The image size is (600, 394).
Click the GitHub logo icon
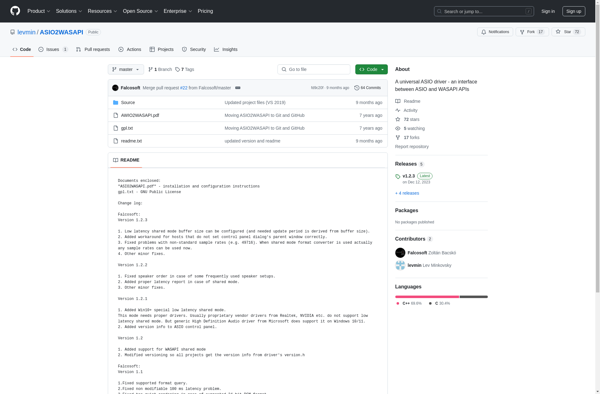point(15,11)
